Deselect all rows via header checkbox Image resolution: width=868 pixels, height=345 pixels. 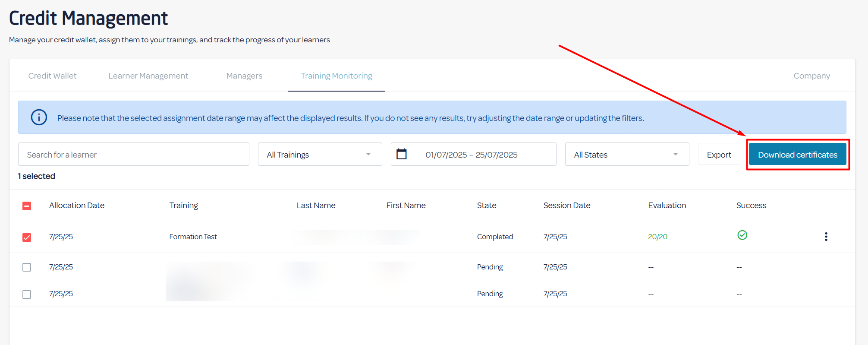click(x=27, y=206)
